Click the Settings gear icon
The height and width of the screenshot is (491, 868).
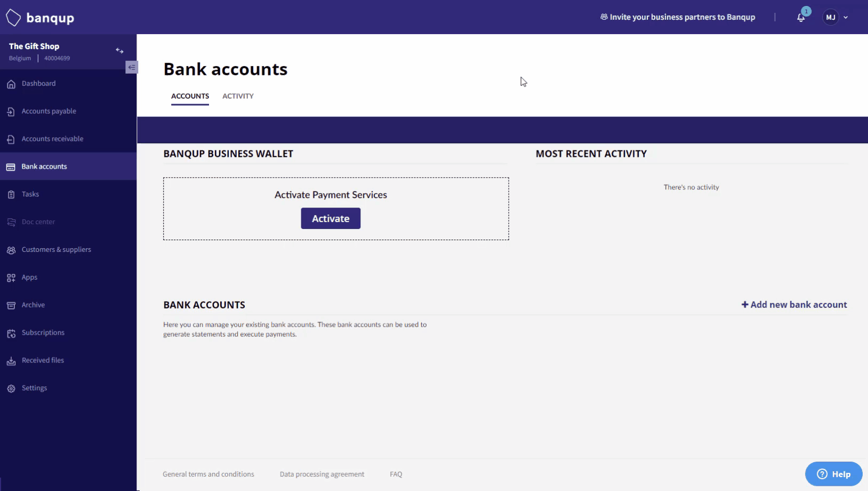tap(11, 389)
